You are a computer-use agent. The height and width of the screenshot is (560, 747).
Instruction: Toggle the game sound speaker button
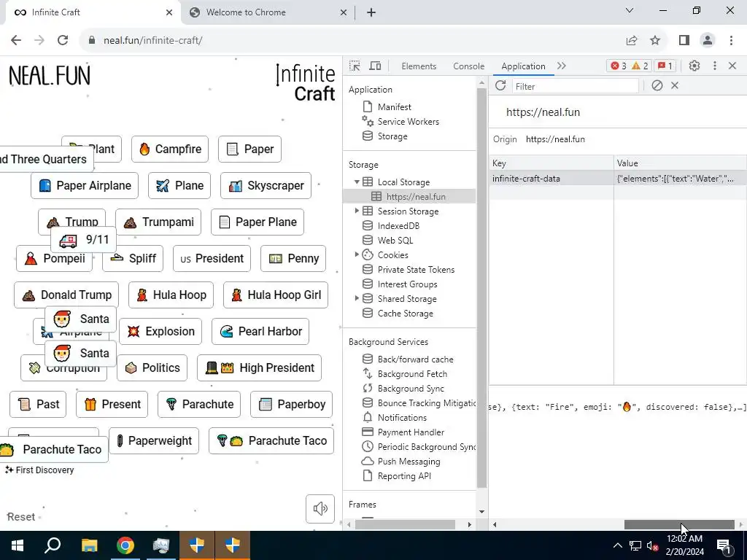tap(320, 508)
